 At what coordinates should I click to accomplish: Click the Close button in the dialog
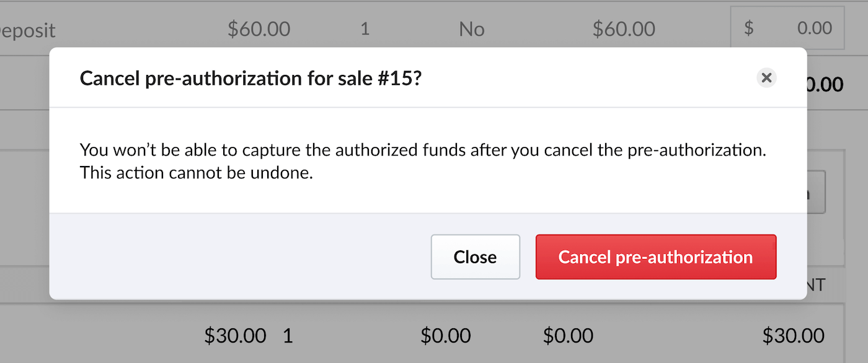[x=476, y=256]
